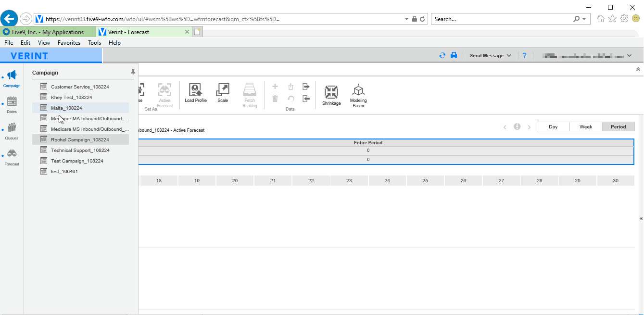This screenshot has width=644, height=315.
Task: Open the Forecast sidebar section
Action: (12, 157)
